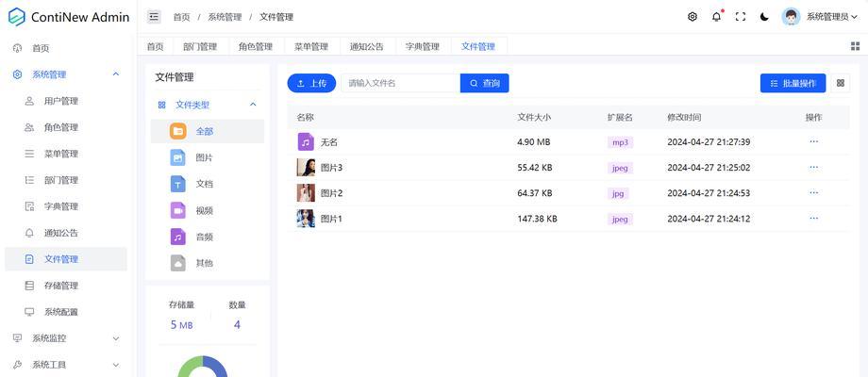Open the thumbnail of 图片2
This screenshot has height=377, width=868.
coord(306,193)
